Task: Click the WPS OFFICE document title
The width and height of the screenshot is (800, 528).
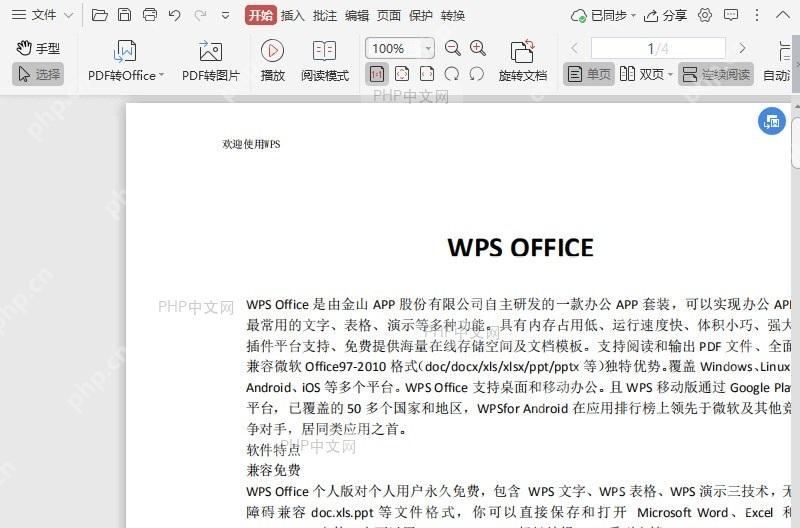Action: [520, 247]
